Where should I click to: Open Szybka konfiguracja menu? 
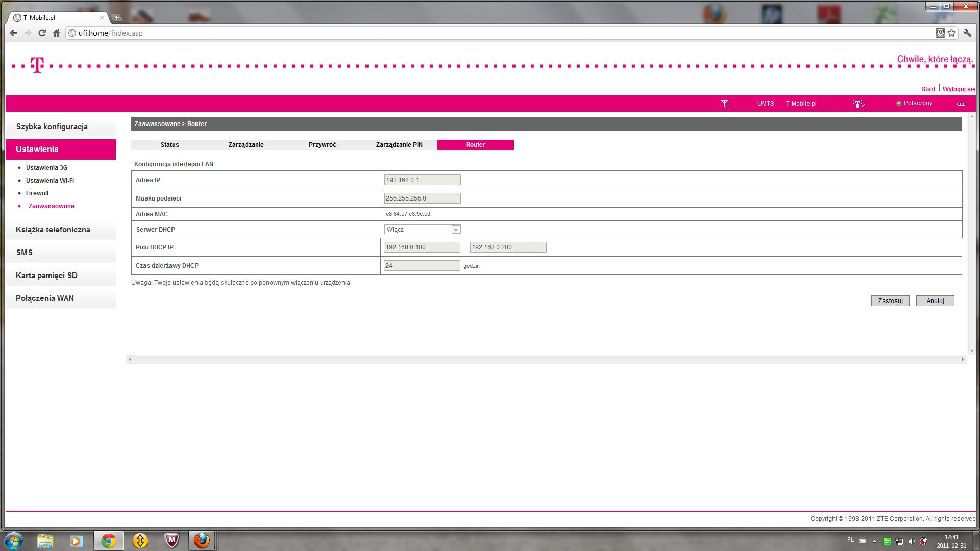coord(61,127)
